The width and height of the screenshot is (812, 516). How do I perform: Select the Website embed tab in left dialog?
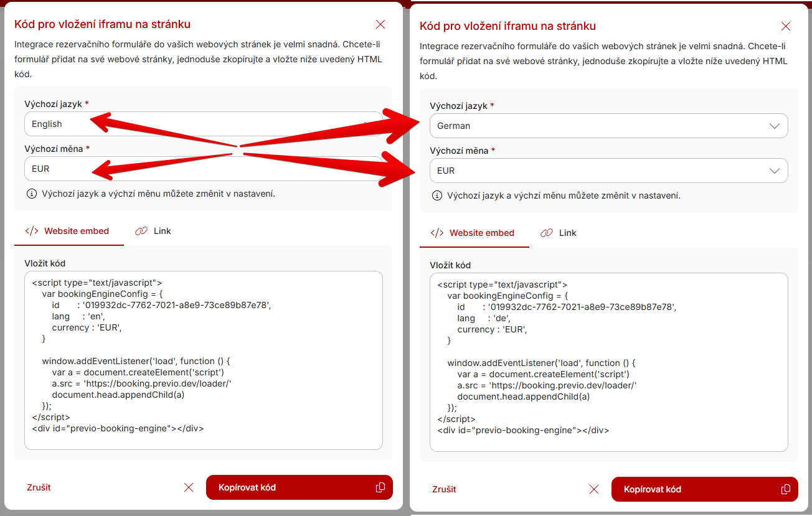68,231
